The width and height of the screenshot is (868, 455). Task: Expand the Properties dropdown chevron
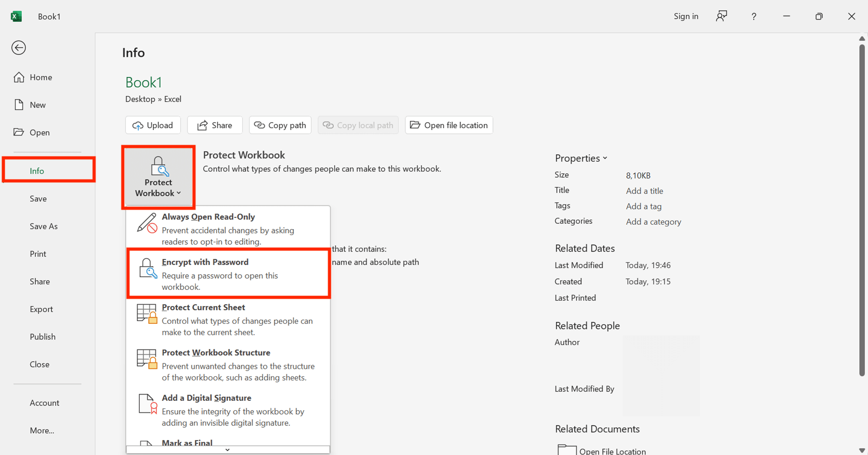(x=605, y=158)
